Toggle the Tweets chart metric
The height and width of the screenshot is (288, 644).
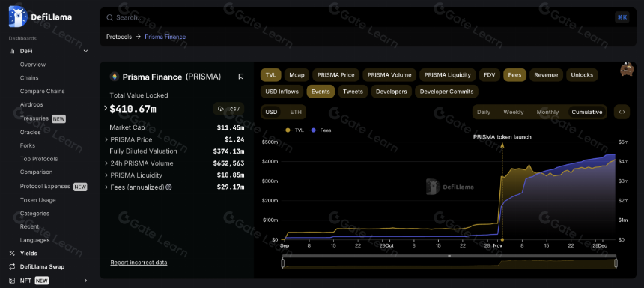353,91
